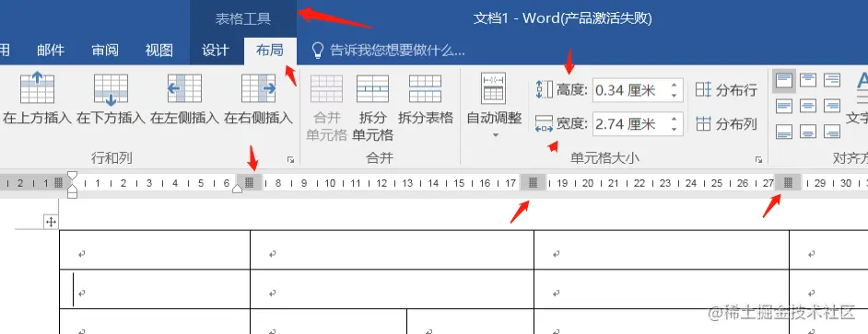Open the 自动调整 AutoFit dropdown
This screenshot has height=334, width=868.
pyautogui.click(x=494, y=105)
